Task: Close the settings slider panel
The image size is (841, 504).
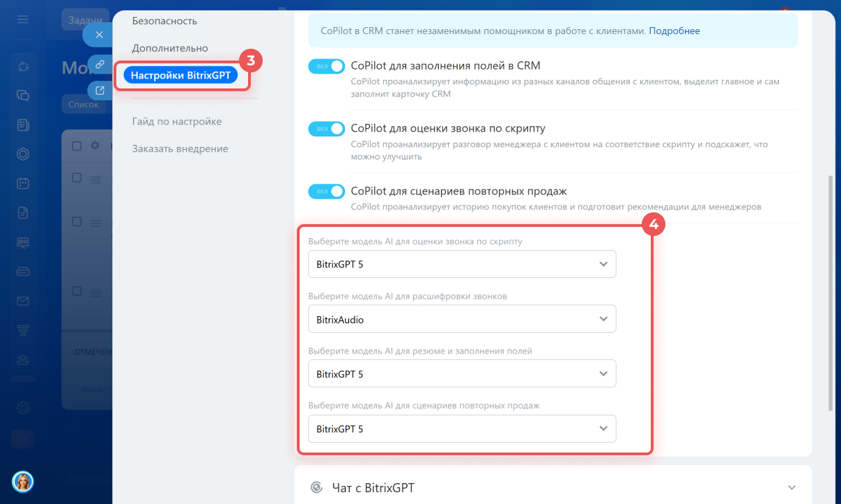Action: tap(99, 34)
